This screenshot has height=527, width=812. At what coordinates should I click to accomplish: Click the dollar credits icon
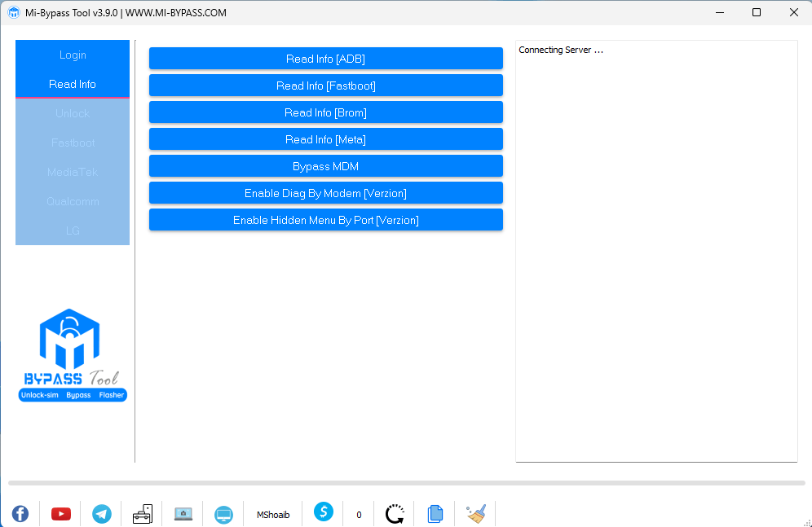coord(324,513)
